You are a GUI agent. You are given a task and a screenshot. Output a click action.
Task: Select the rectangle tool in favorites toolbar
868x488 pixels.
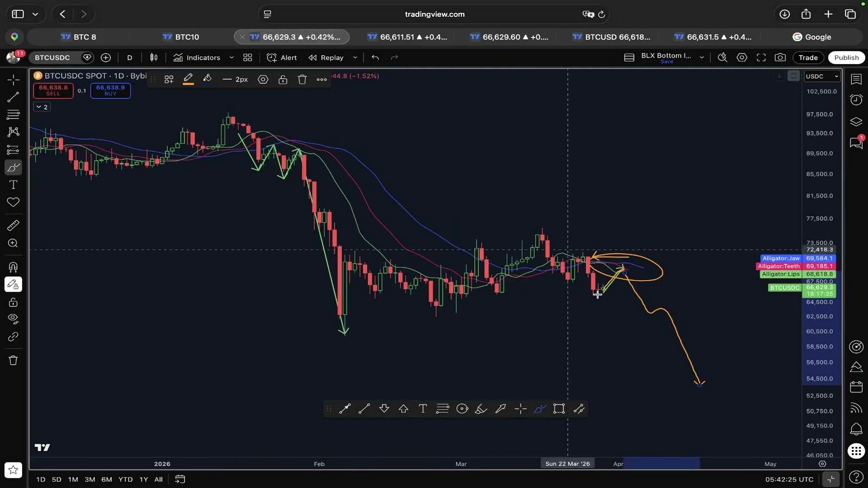tap(559, 409)
